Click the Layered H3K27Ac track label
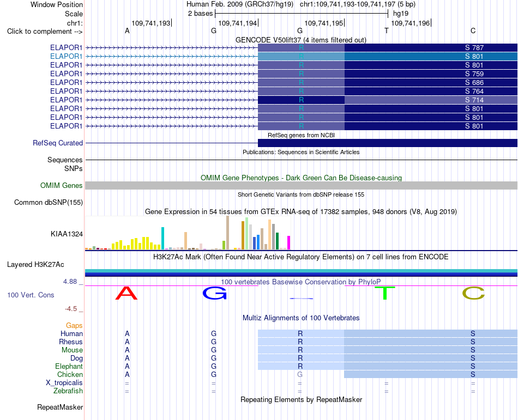 [35, 265]
